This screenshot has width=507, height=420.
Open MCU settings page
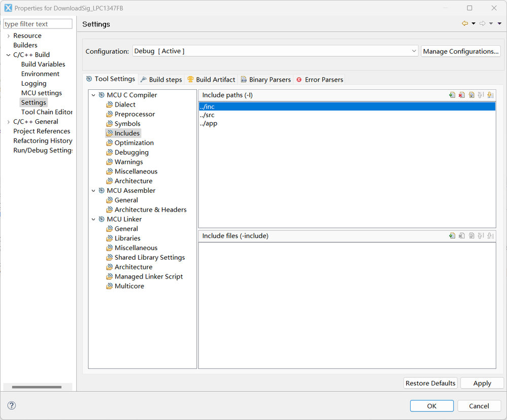click(42, 93)
